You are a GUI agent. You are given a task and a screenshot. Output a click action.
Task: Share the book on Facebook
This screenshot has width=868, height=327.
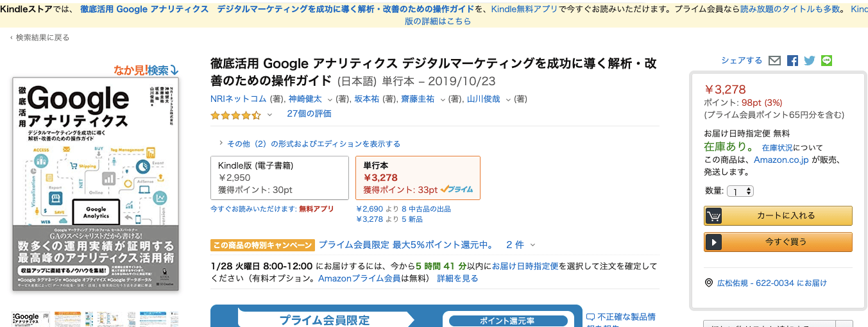(x=792, y=61)
